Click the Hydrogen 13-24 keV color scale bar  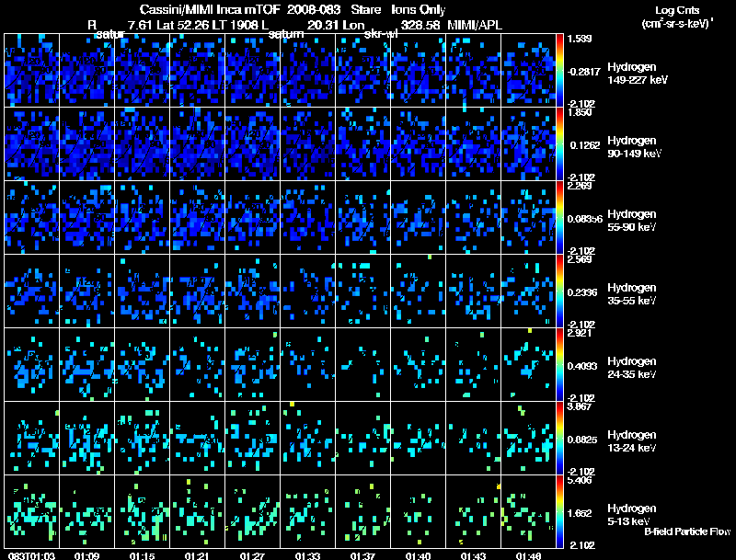[x=559, y=438]
